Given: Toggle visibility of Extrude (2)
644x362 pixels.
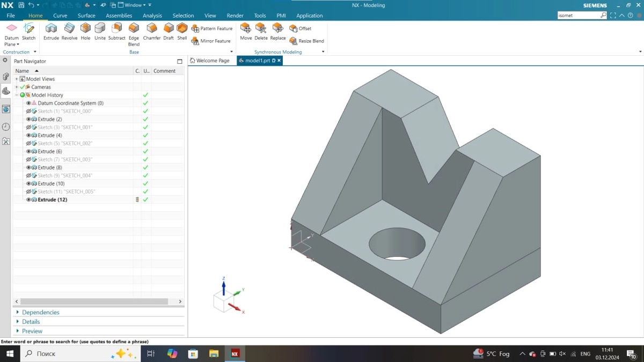Looking at the screenshot, I should click(x=29, y=119).
